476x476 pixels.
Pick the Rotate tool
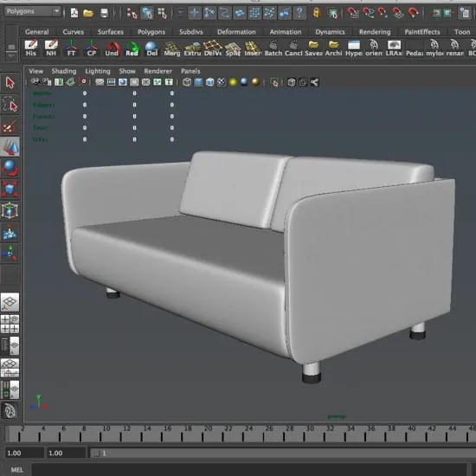[x=10, y=168]
